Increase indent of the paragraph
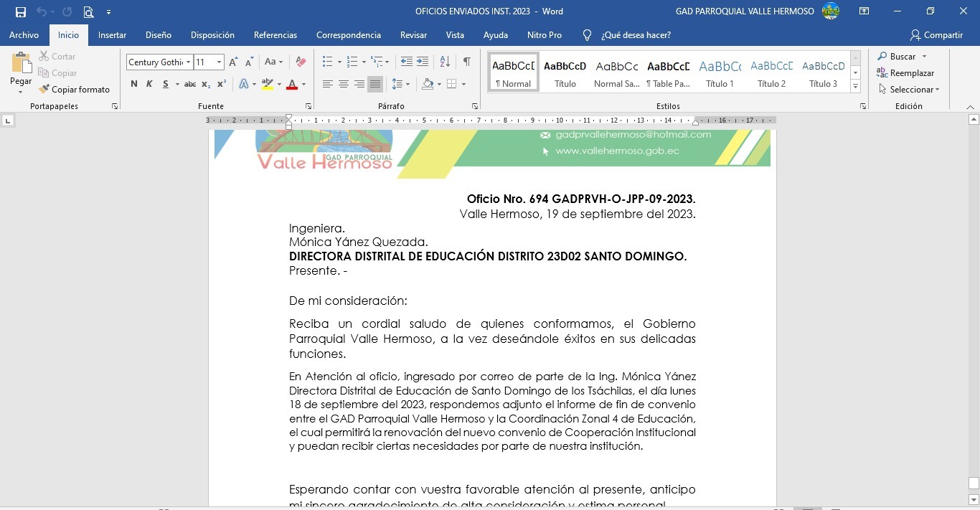Screen dimensions: 980x510 [x=423, y=62]
